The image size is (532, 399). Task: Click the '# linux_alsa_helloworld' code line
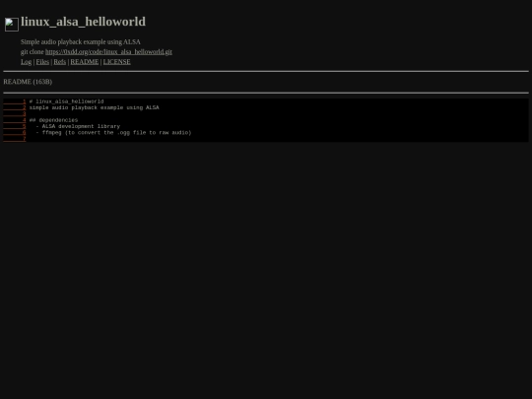pyautogui.click(x=67, y=101)
